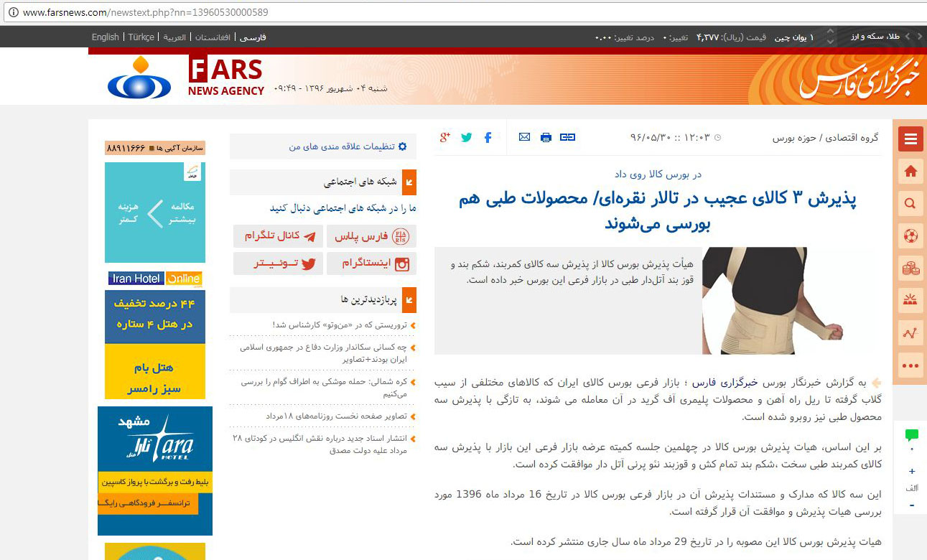Click the ۱ یوان چین currency label

tap(794, 37)
